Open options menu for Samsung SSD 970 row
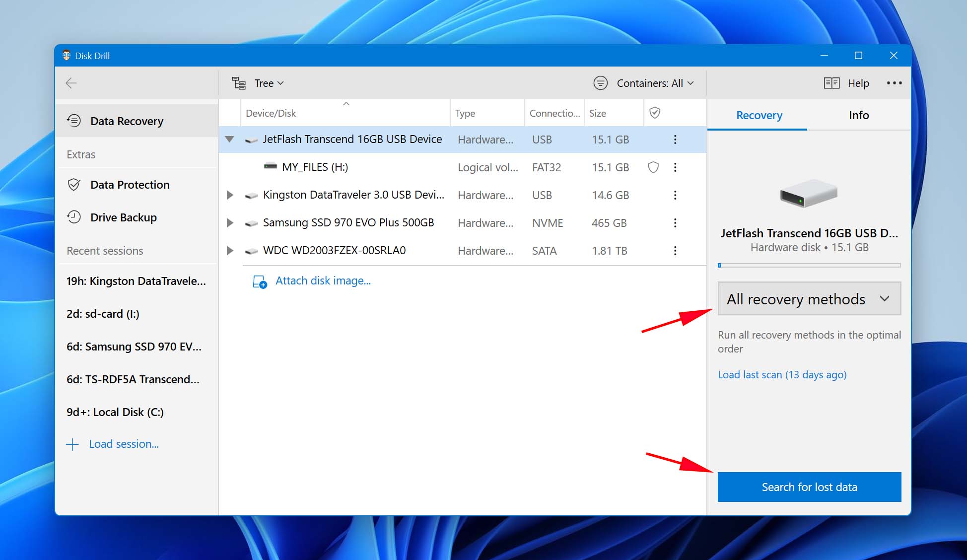The width and height of the screenshot is (967, 560). 675,223
